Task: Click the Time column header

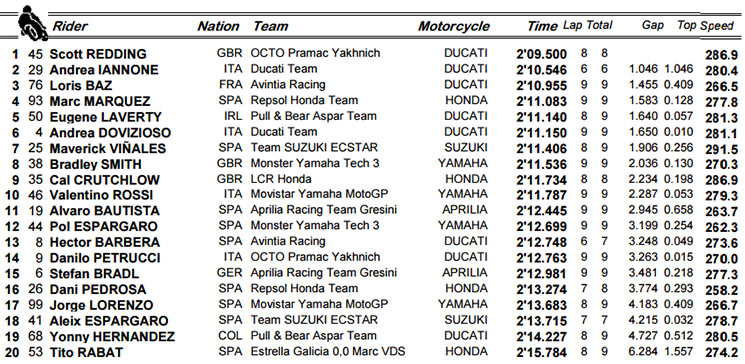Action: coord(542,26)
